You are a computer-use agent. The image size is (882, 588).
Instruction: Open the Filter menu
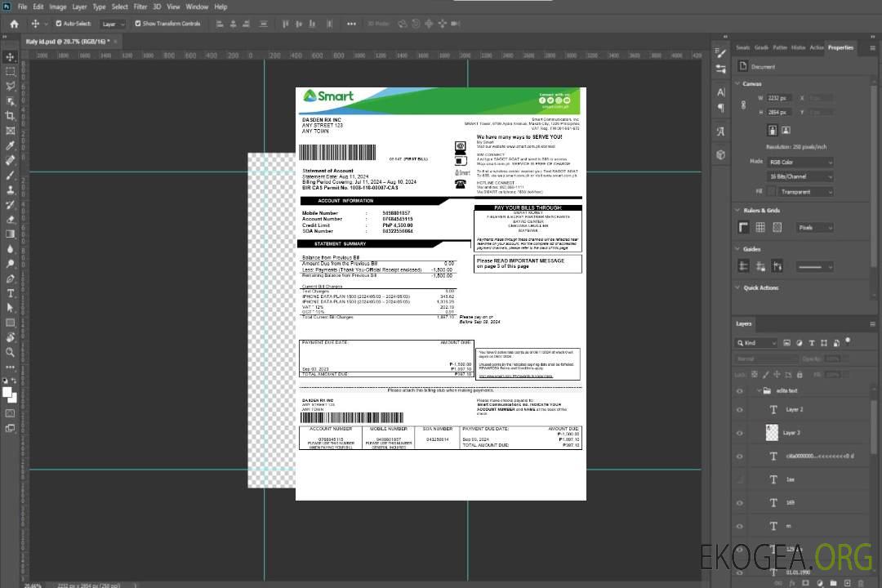(140, 7)
